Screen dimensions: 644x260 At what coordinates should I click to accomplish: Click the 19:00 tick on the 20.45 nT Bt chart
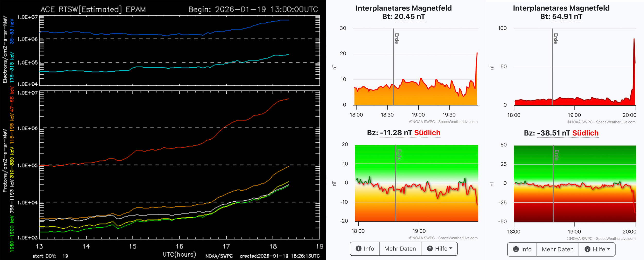(418, 115)
